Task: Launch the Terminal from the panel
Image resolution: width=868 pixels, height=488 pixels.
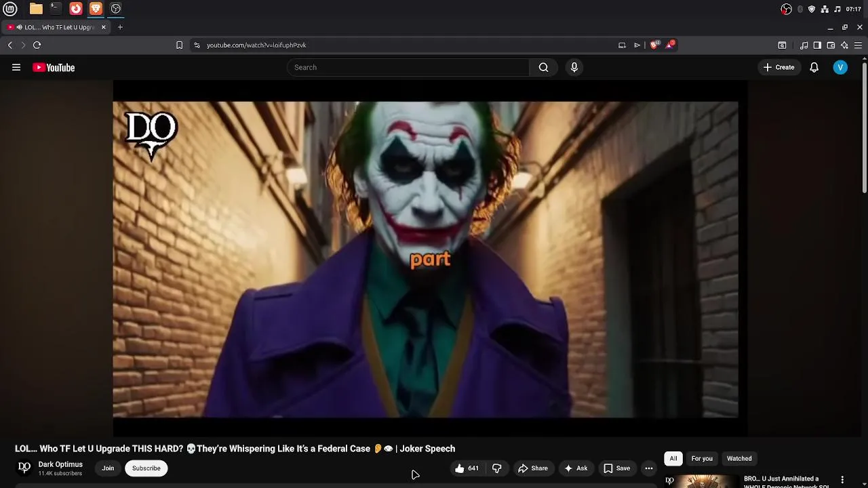Action: coord(56,9)
